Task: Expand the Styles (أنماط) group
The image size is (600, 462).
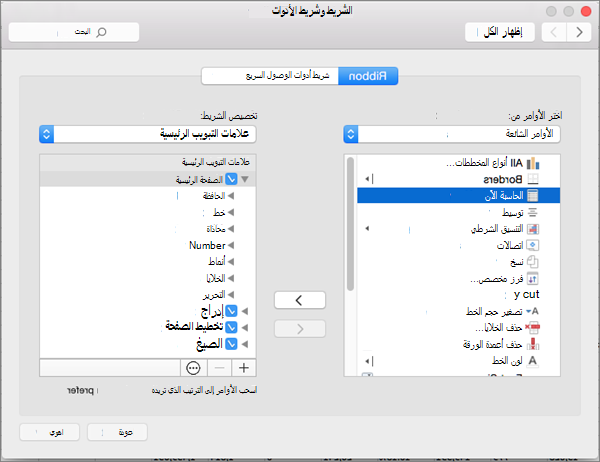Action: pos(230,262)
